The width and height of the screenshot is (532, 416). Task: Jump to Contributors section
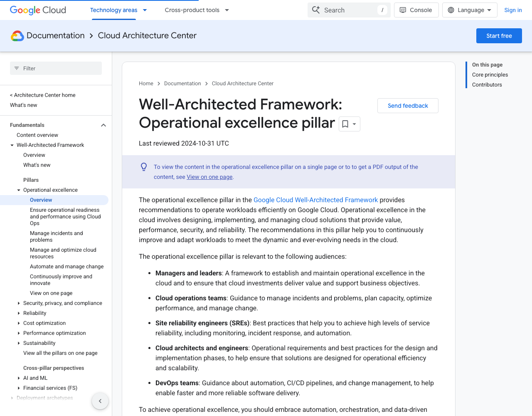487,85
